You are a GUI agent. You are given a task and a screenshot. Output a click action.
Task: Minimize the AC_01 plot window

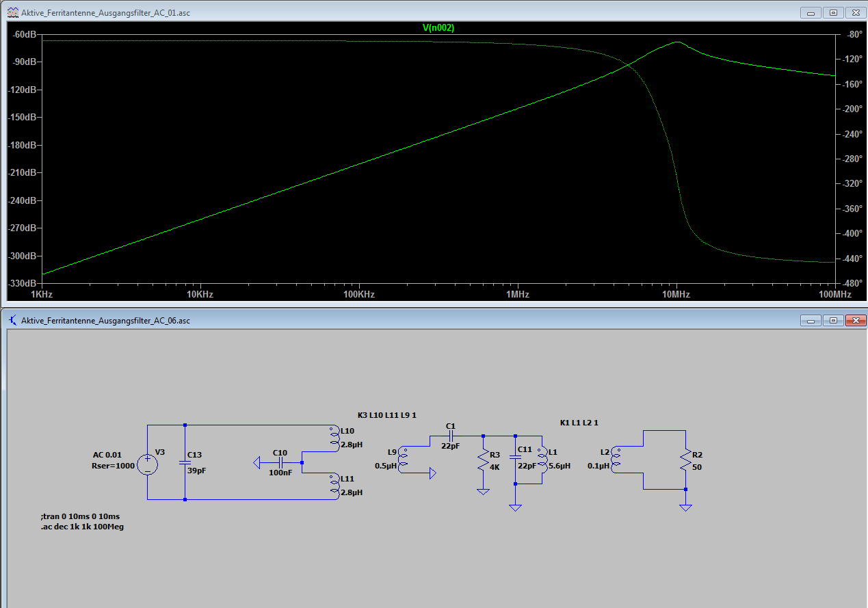pyautogui.click(x=812, y=12)
